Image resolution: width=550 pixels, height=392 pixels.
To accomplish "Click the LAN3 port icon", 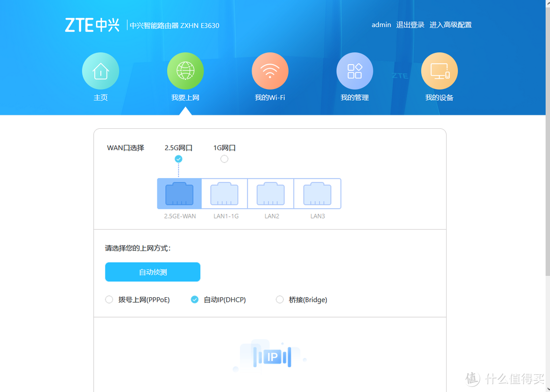I will pos(317,193).
